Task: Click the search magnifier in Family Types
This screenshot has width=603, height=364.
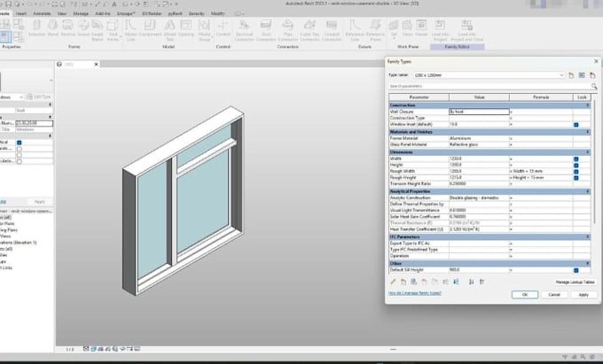Action: pyautogui.click(x=594, y=87)
